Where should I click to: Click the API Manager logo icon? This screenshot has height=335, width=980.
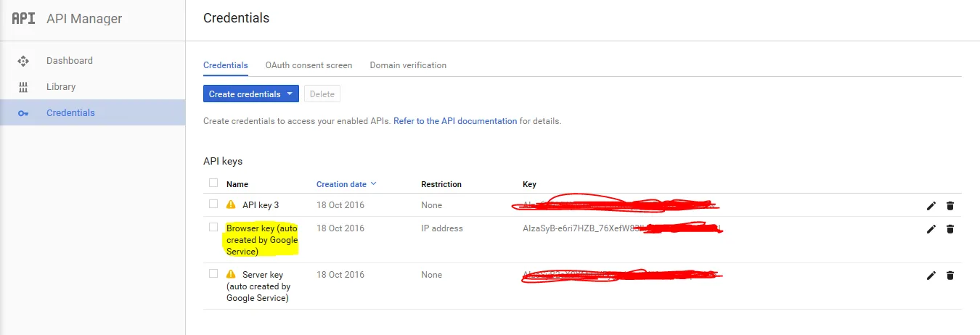point(23,18)
